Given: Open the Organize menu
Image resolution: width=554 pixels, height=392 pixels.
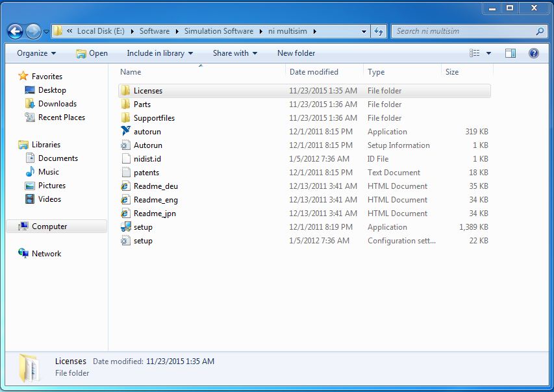Looking at the screenshot, I should (36, 53).
